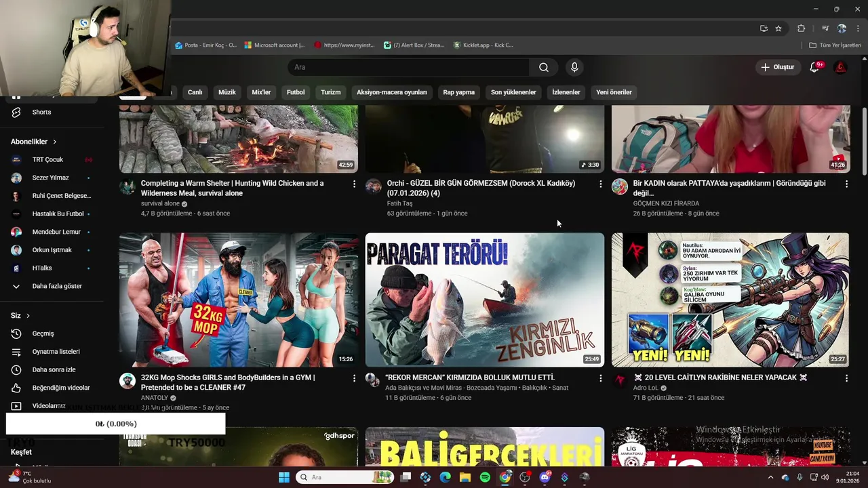Open File Explorer from the taskbar

465,477
